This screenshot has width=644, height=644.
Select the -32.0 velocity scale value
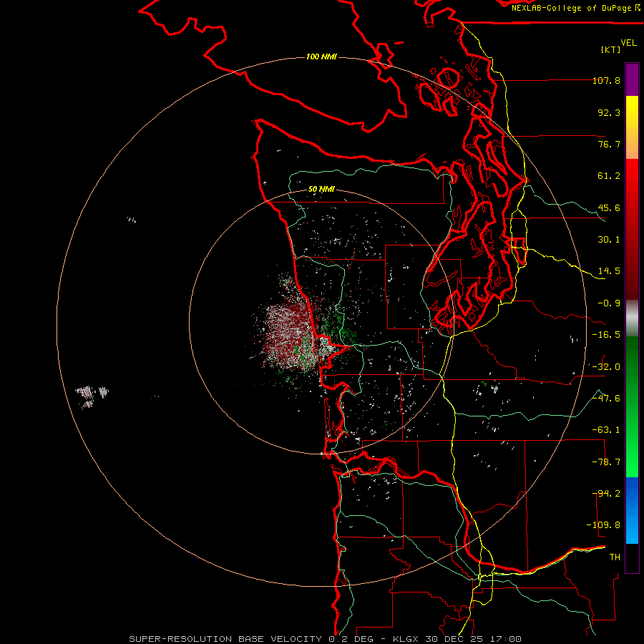click(x=606, y=367)
